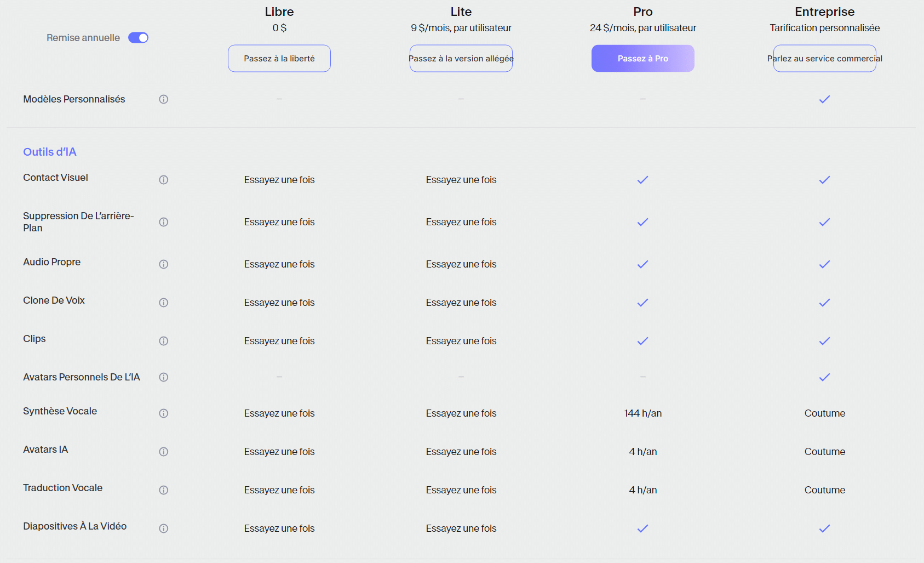Open info icon beside Audio Propre
The height and width of the screenshot is (563, 924).
pyautogui.click(x=163, y=264)
